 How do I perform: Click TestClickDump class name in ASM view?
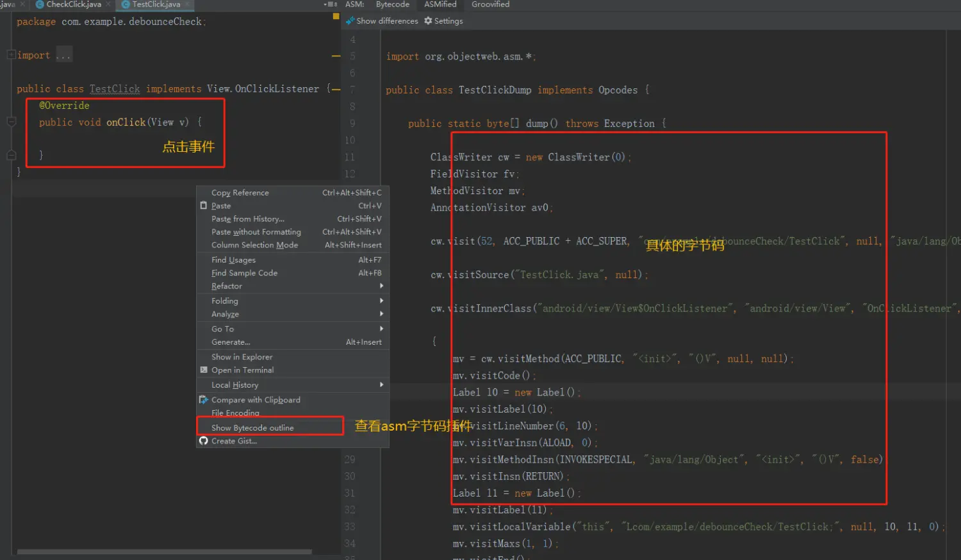(x=495, y=90)
